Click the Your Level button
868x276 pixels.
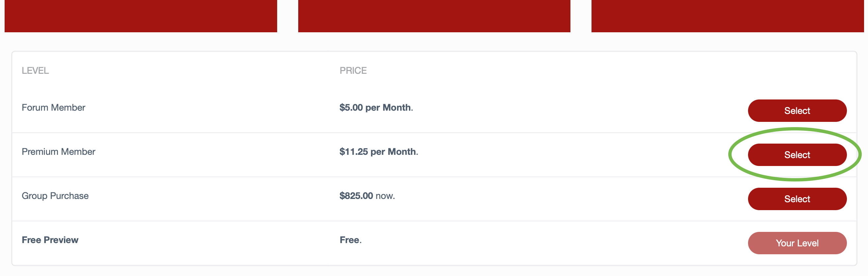(797, 243)
